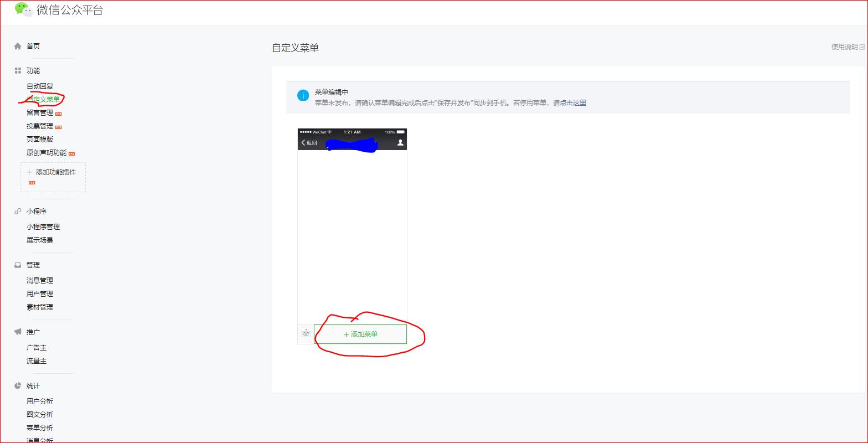
Task: Click the mini program icon beside 小程序
Action: (18, 212)
